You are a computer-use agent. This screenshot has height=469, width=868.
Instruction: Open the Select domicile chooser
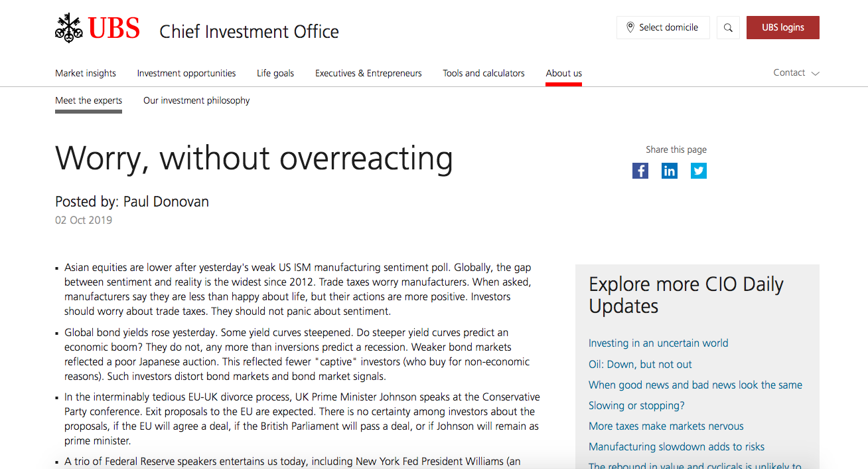[x=663, y=28]
